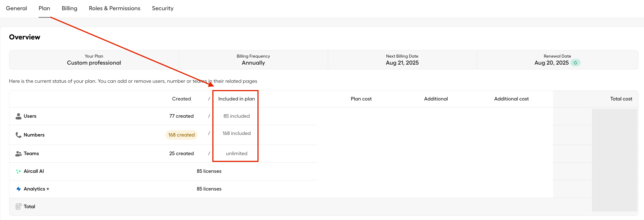The width and height of the screenshot is (644, 220).
Task: Click the Total cost column header
Action: 621,99
